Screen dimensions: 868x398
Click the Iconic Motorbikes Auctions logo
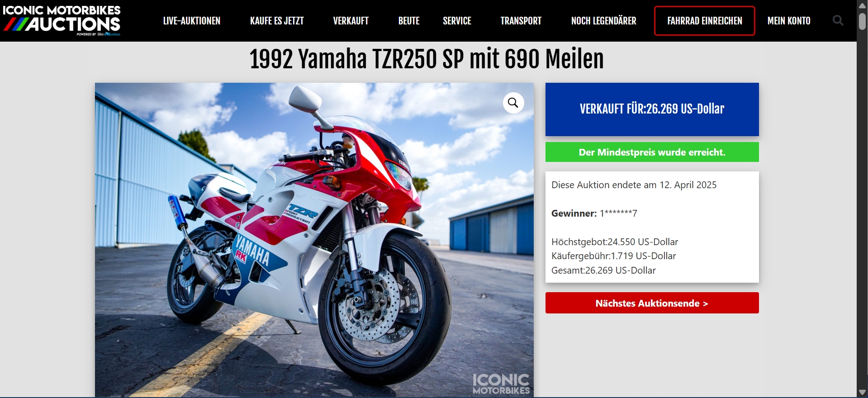(62, 20)
